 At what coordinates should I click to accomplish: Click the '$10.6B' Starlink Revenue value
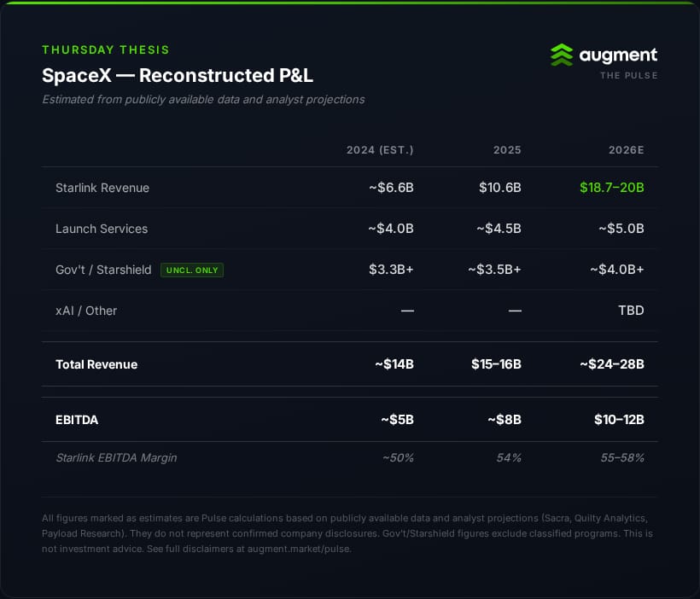(500, 188)
